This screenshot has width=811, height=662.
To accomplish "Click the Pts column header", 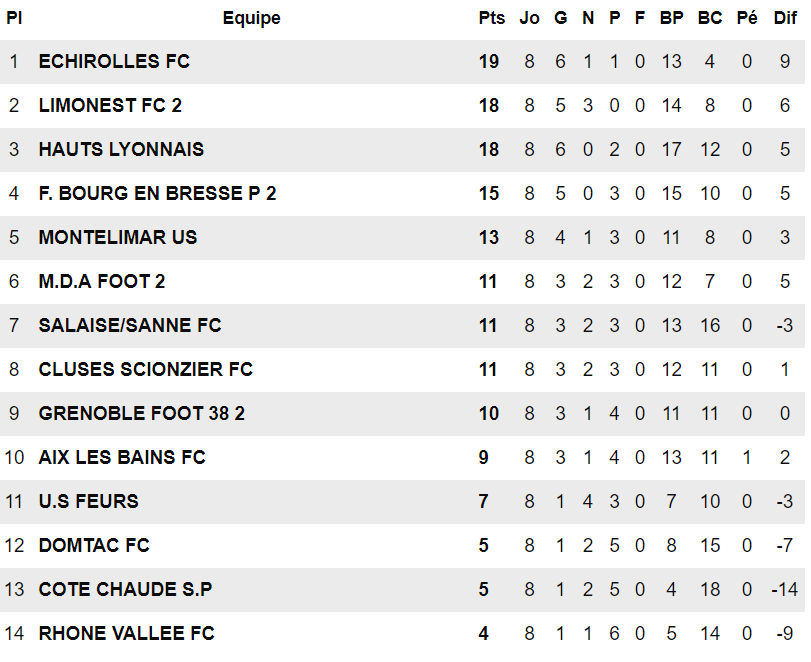I will (492, 18).
